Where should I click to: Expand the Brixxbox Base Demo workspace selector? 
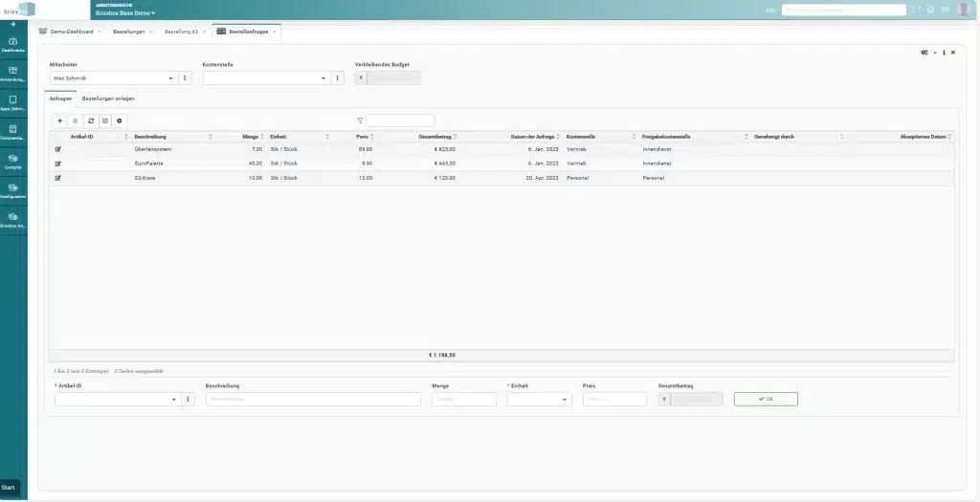coord(125,12)
